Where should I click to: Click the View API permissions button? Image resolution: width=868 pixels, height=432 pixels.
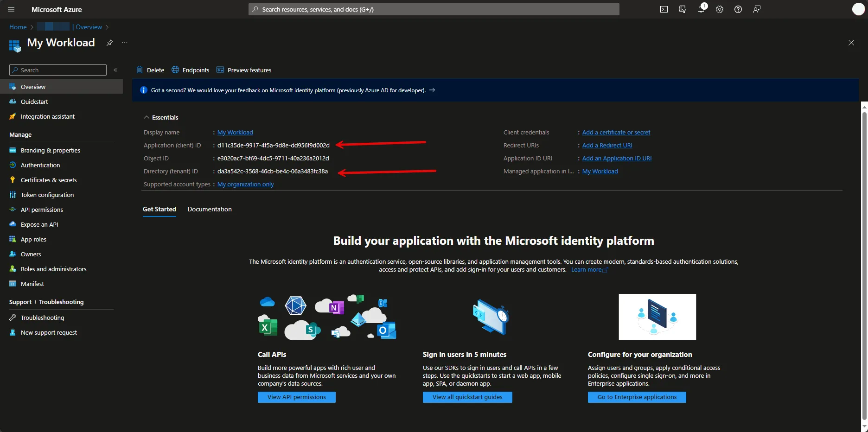pos(296,397)
